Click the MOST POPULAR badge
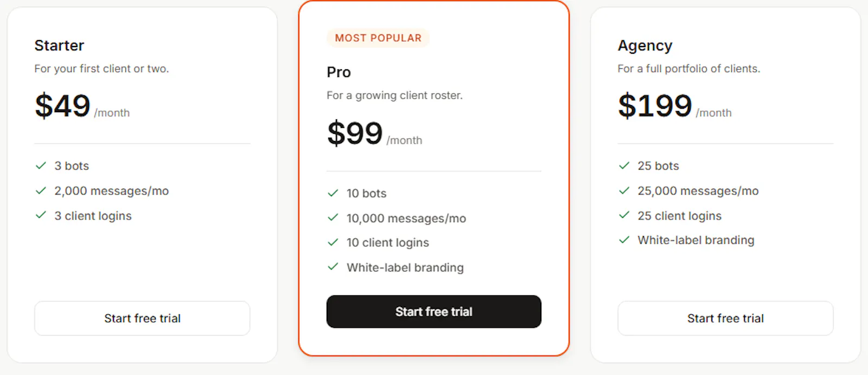 pyautogui.click(x=378, y=38)
